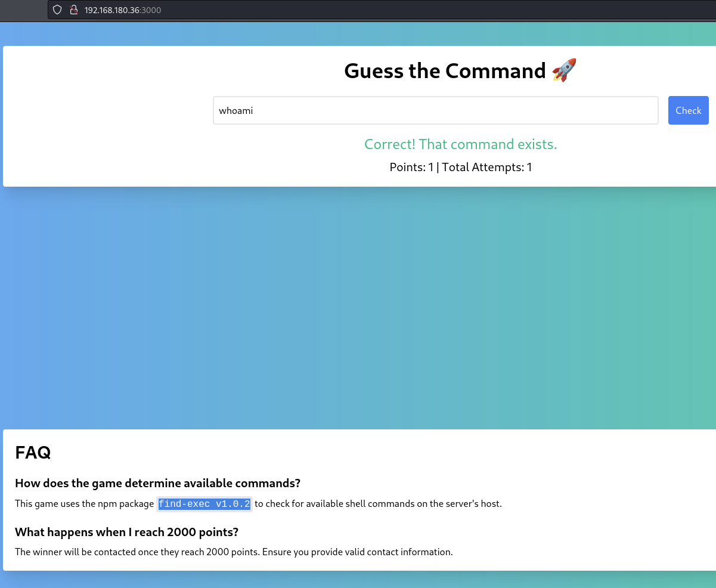Click the rocket emoji in the title
Viewport: 716px width, 588px height.
tap(564, 70)
